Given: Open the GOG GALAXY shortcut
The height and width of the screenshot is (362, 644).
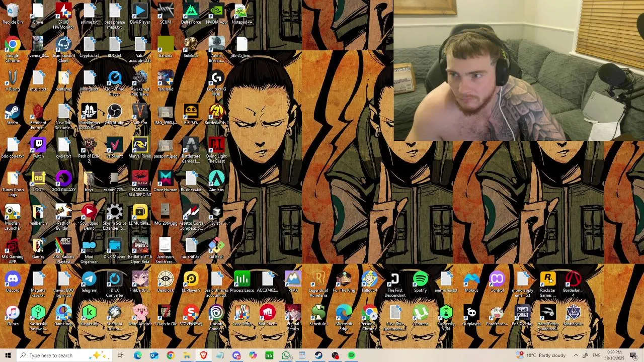Looking at the screenshot, I should click(x=63, y=182).
